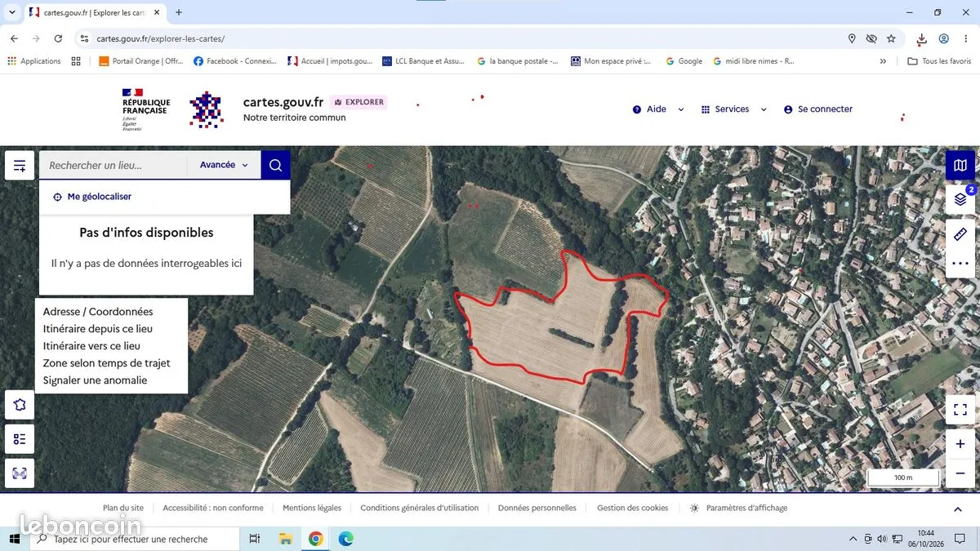Image resolution: width=980 pixels, height=551 pixels.
Task: Expand the Services dropdown
Action: click(x=734, y=109)
